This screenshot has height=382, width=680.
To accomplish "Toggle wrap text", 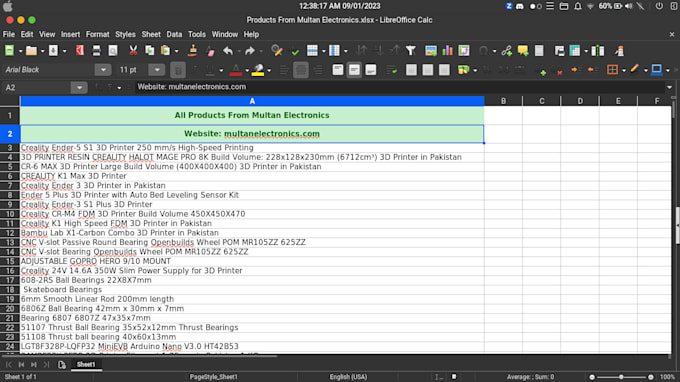I will point(392,70).
